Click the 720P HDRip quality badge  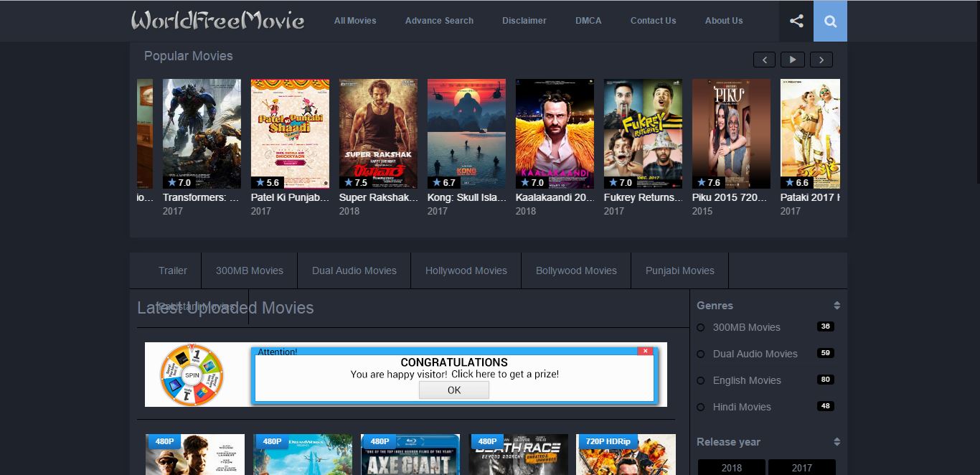click(607, 441)
